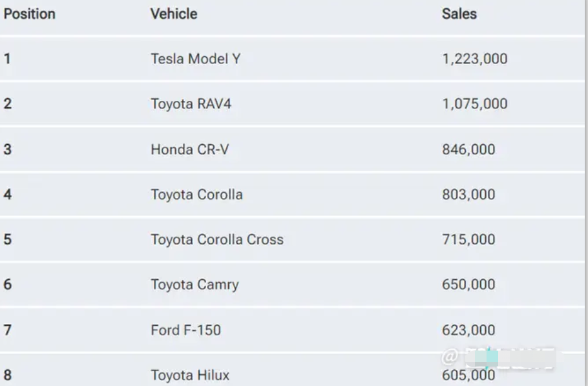
Task: Click the Toyota Camry vehicle name
Action: pos(194,284)
